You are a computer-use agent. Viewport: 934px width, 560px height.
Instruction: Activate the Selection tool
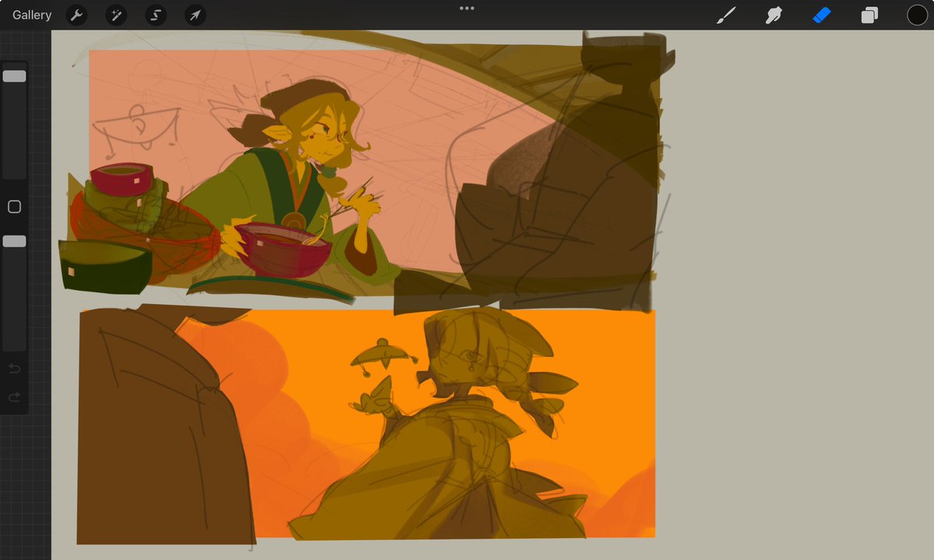click(x=156, y=15)
